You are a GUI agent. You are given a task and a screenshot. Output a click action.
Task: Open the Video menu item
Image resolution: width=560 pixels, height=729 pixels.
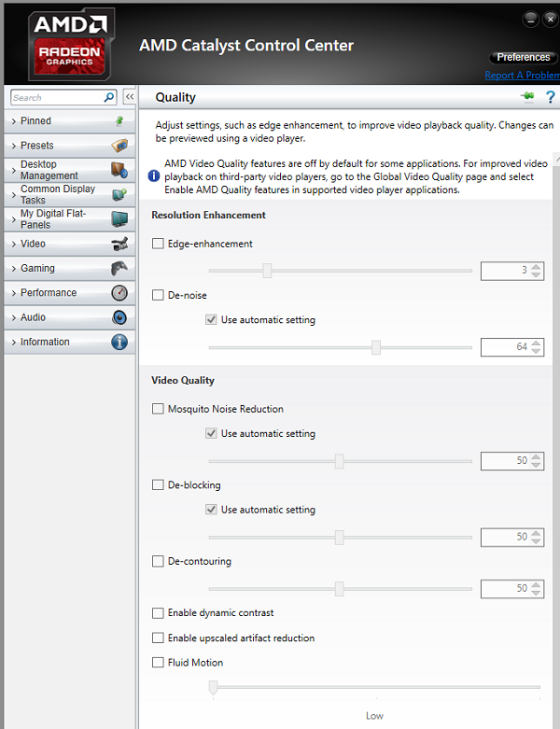[x=70, y=244]
